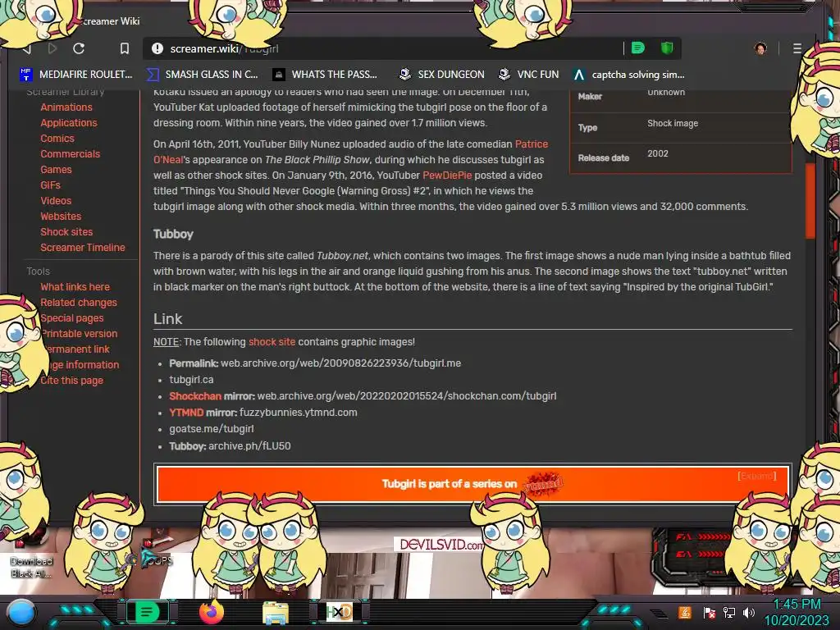The height and width of the screenshot is (630, 840).
Task: Click the text 'Tubboy' heading
Action: (173, 234)
